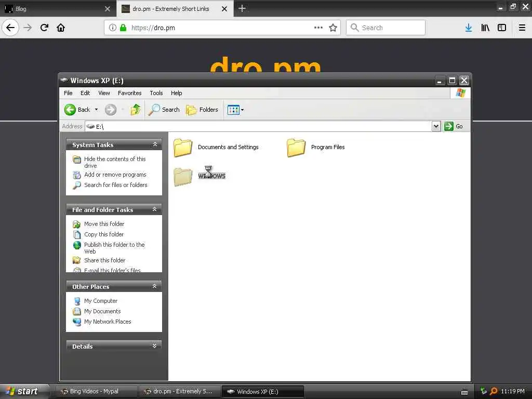Open Search in the Explorer toolbar

pos(164,110)
